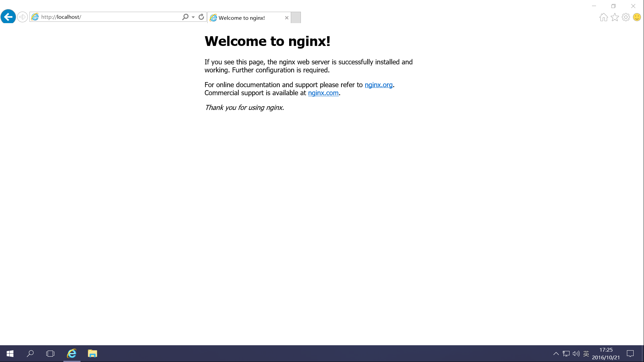Expand the new tab button area
The height and width of the screenshot is (362, 644).
point(296,18)
